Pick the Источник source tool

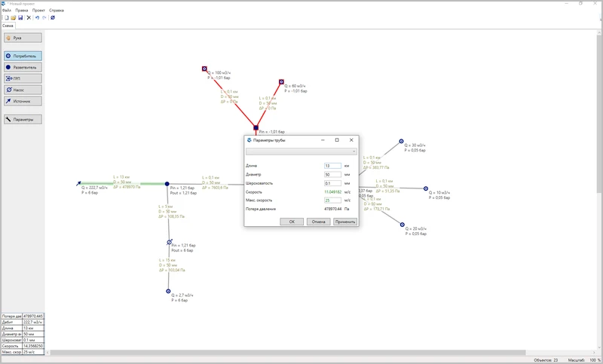tap(22, 100)
